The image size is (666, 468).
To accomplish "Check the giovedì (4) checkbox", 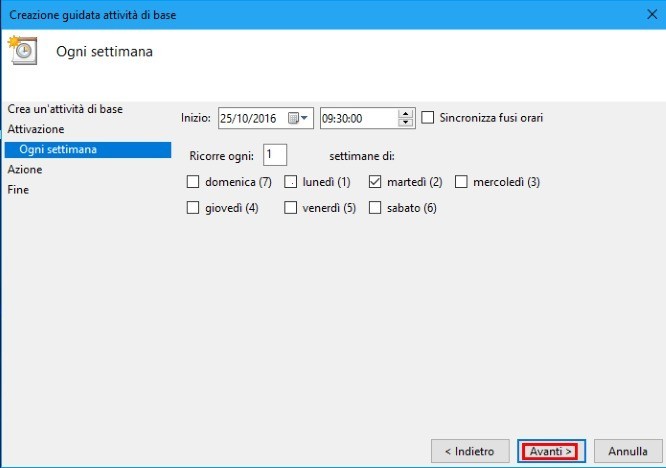I will tap(193, 208).
